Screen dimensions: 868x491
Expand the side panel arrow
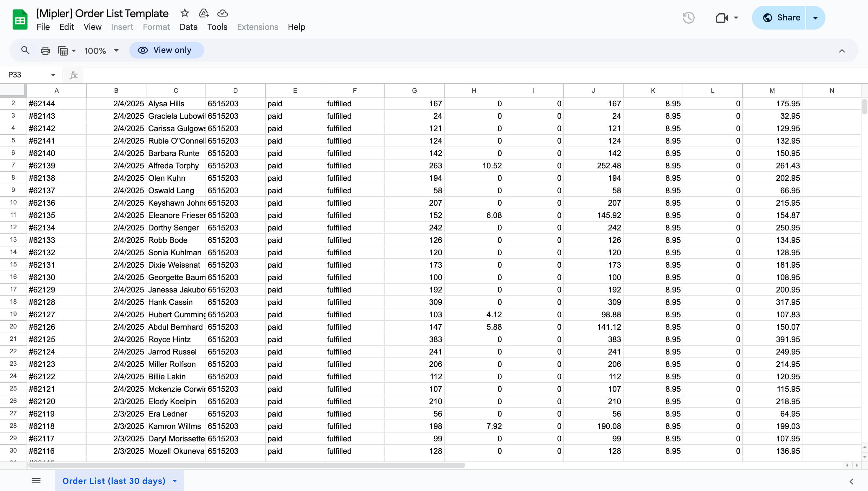coord(851,482)
